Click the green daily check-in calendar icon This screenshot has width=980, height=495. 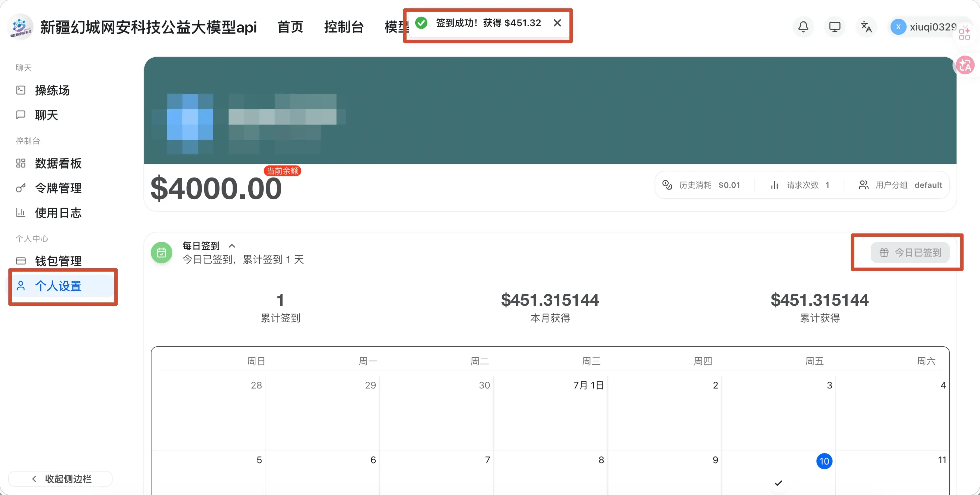(161, 253)
